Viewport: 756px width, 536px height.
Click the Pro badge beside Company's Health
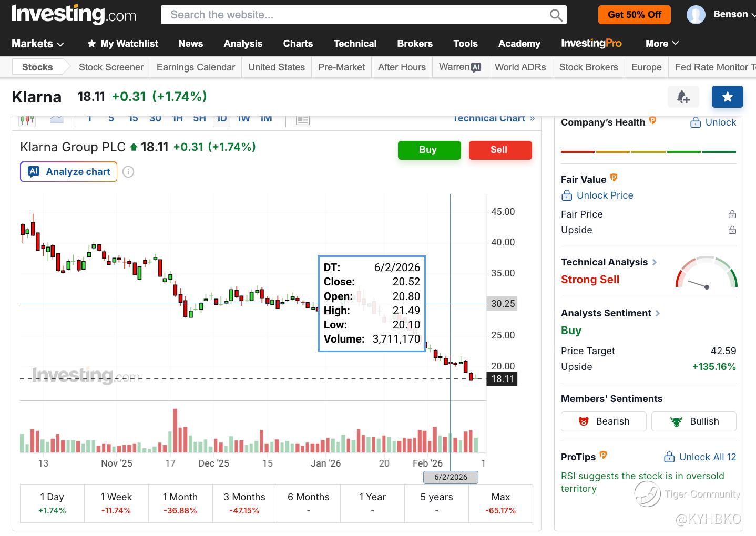point(652,121)
